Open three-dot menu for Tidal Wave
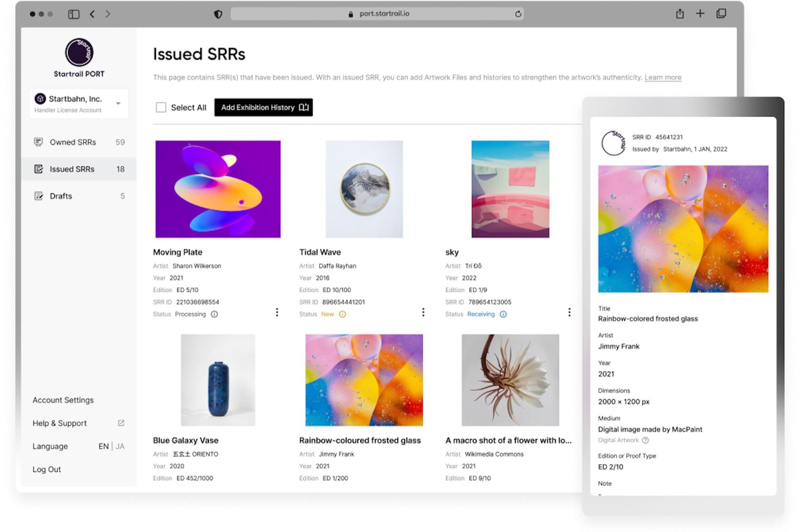 [x=423, y=312]
